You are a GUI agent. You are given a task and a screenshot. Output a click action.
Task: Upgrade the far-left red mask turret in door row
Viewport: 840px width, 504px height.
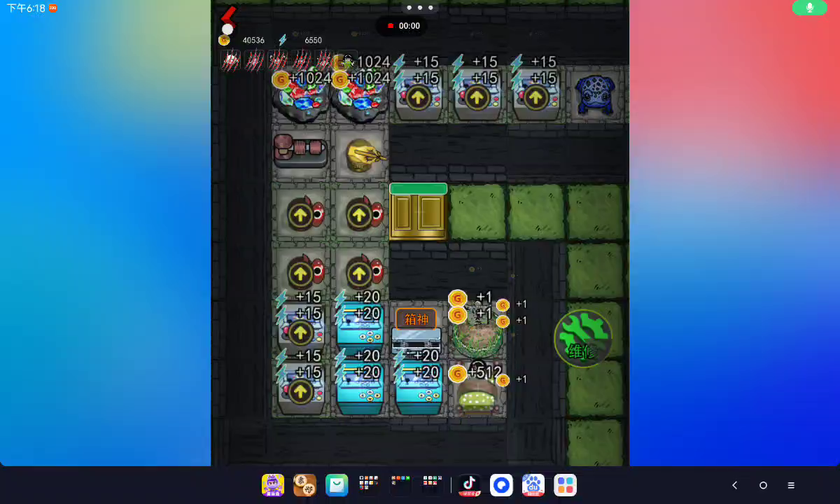pyautogui.click(x=301, y=213)
